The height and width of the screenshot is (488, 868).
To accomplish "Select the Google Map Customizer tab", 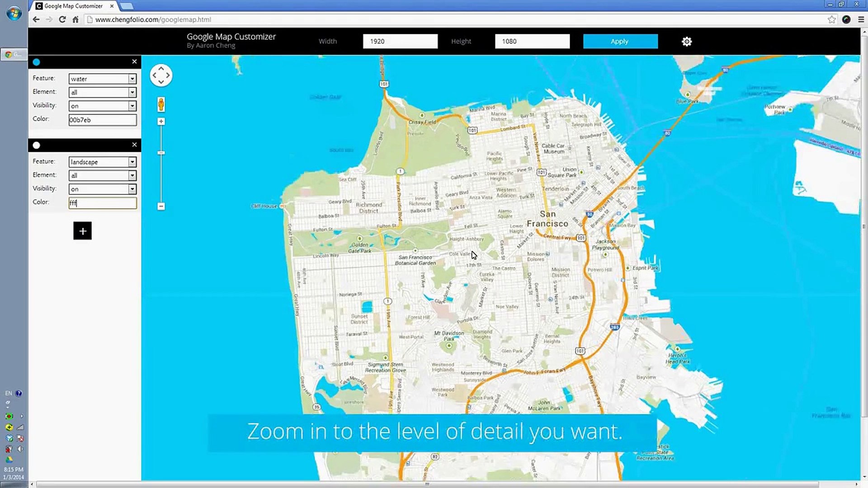I will pyautogui.click(x=73, y=6).
